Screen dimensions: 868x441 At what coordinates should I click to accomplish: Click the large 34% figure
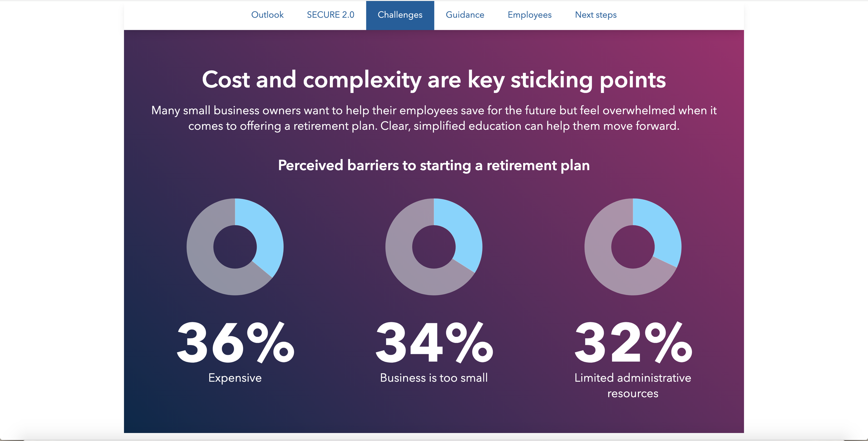[434, 342]
